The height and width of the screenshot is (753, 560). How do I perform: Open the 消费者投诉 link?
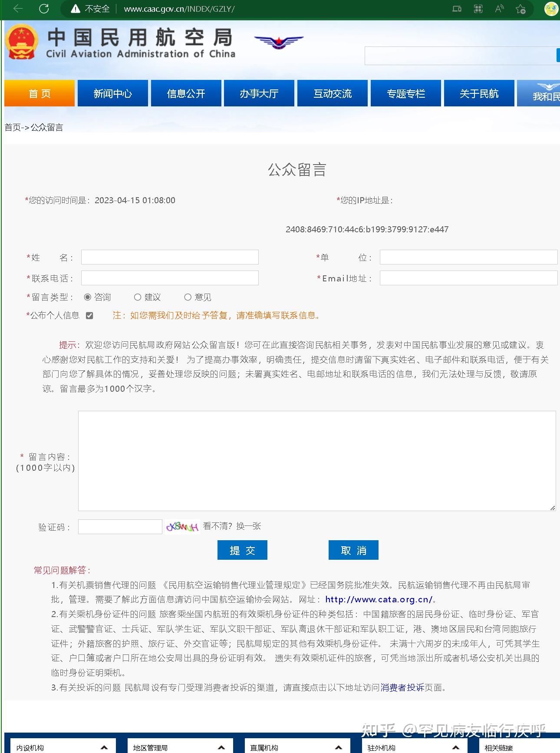tap(402, 687)
